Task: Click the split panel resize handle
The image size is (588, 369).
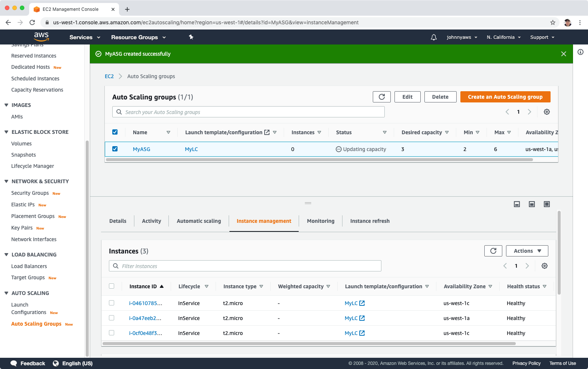Action: (x=308, y=203)
